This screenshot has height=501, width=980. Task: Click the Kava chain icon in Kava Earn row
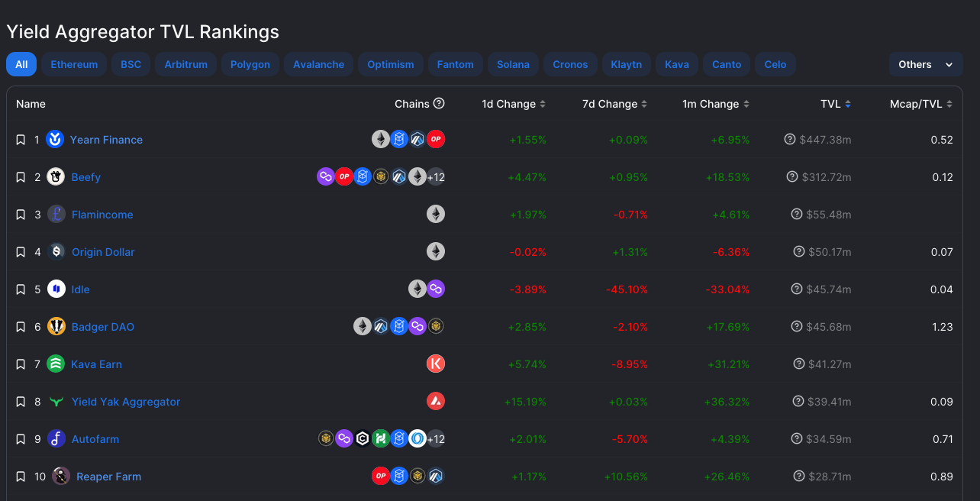point(436,364)
